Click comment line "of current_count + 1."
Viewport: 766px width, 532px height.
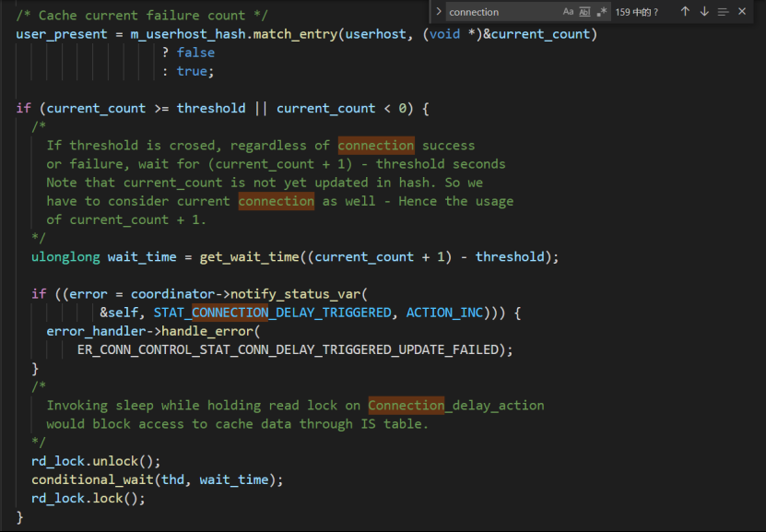pos(126,219)
